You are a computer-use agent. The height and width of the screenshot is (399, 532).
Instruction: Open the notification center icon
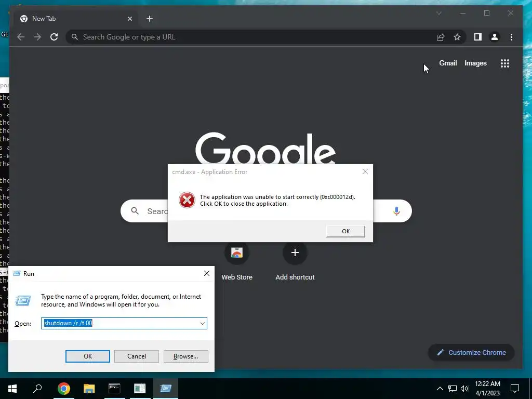515,389
